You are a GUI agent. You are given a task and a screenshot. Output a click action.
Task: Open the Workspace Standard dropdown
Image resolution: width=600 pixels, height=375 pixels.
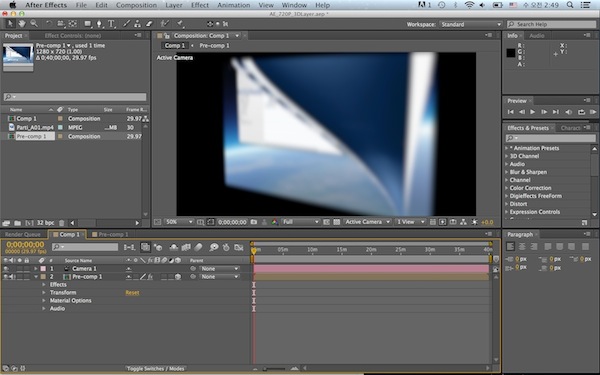(470, 24)
